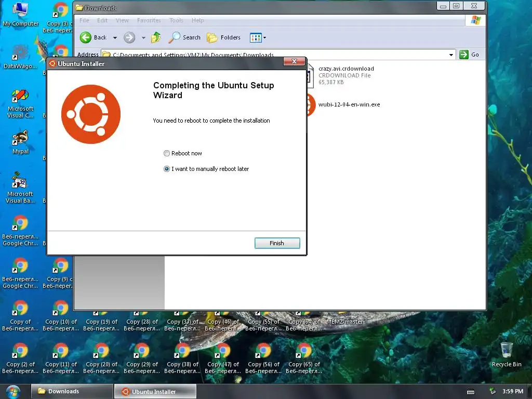This screenshot has width=532, height=399.
Task: Click the 3:59 PM clock
Action: (513, 391)
